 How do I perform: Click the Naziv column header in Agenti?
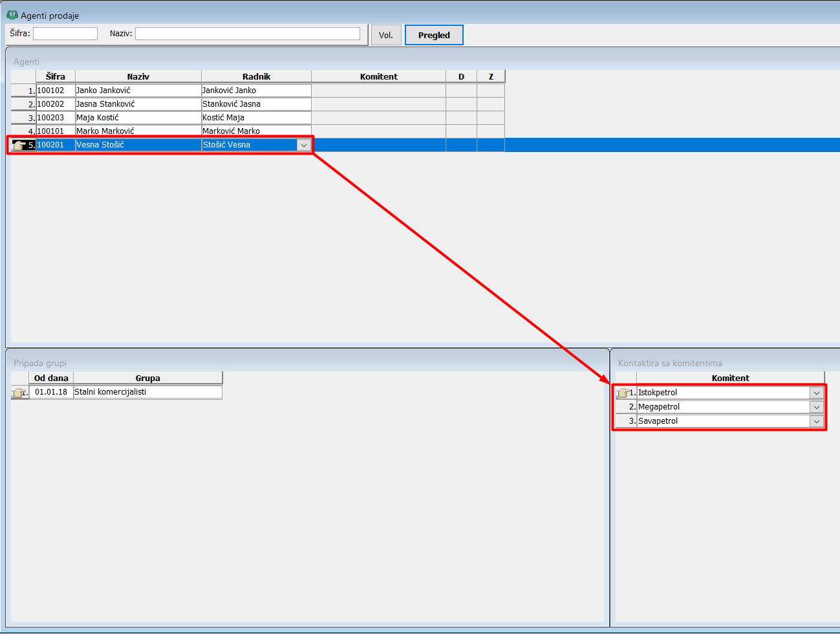point(138,76)
